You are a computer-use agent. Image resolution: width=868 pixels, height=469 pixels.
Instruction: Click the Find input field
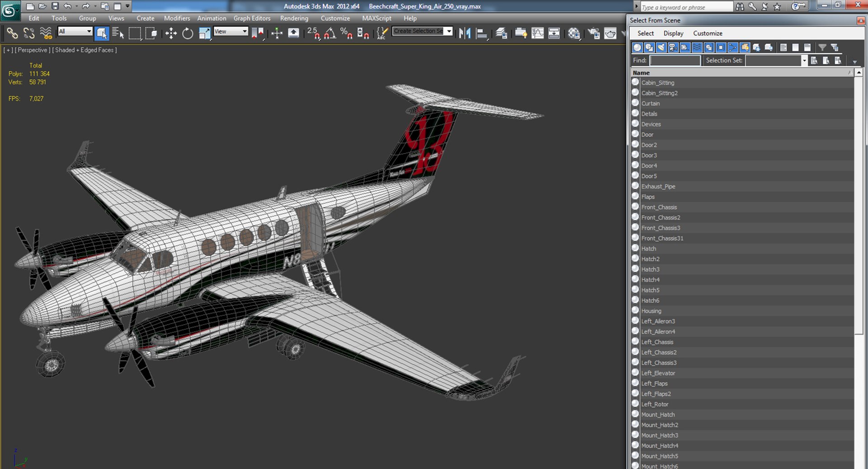pos(675,61)
